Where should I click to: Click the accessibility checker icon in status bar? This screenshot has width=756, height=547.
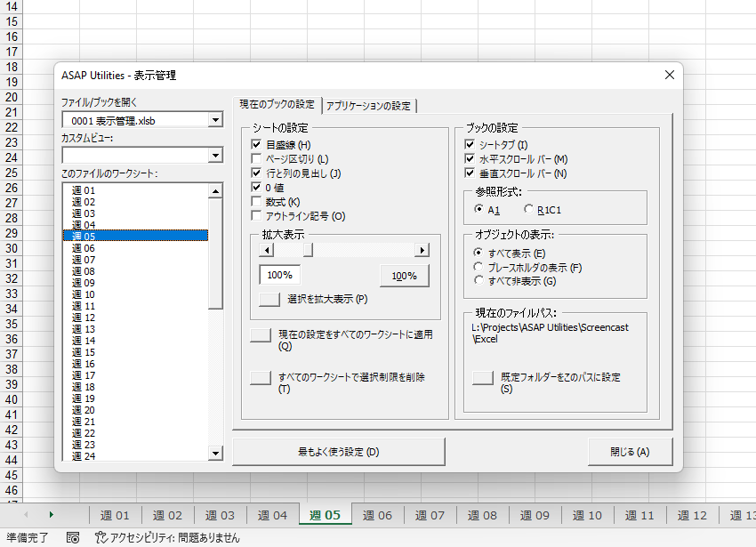(101, 537)
